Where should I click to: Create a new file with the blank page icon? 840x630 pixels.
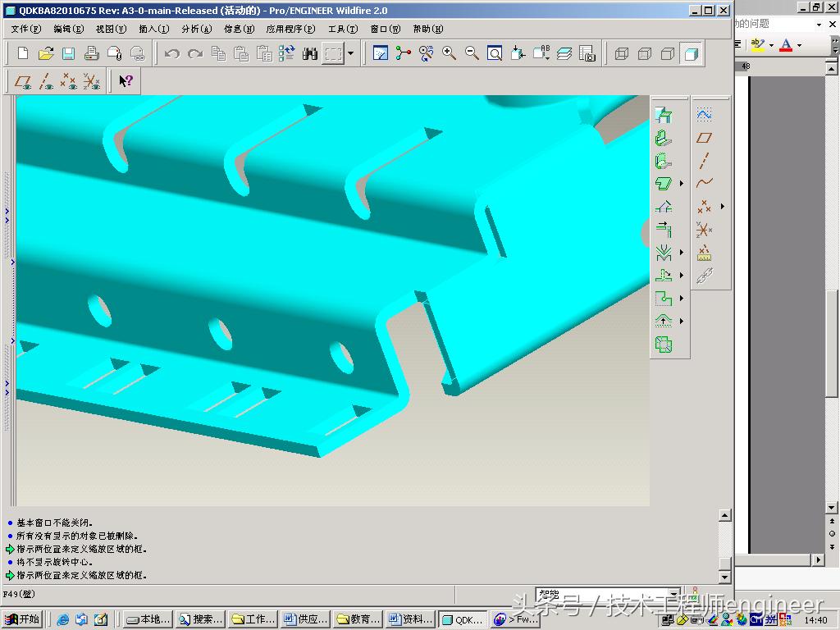[x=22, y=53]
